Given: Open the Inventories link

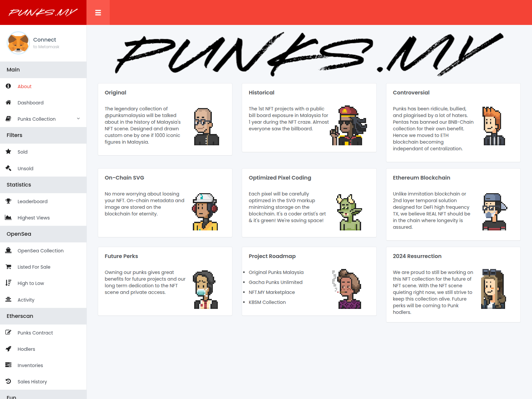Looking at the screenshot, I should (43, 365).
